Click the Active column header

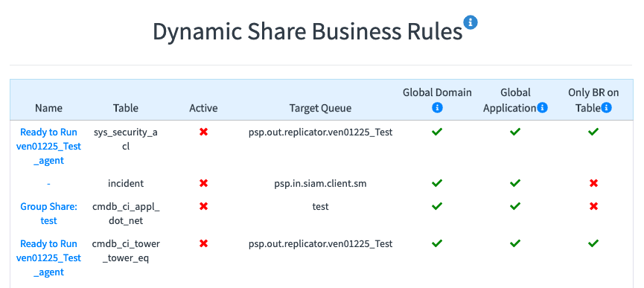click(x=203, y=109)
